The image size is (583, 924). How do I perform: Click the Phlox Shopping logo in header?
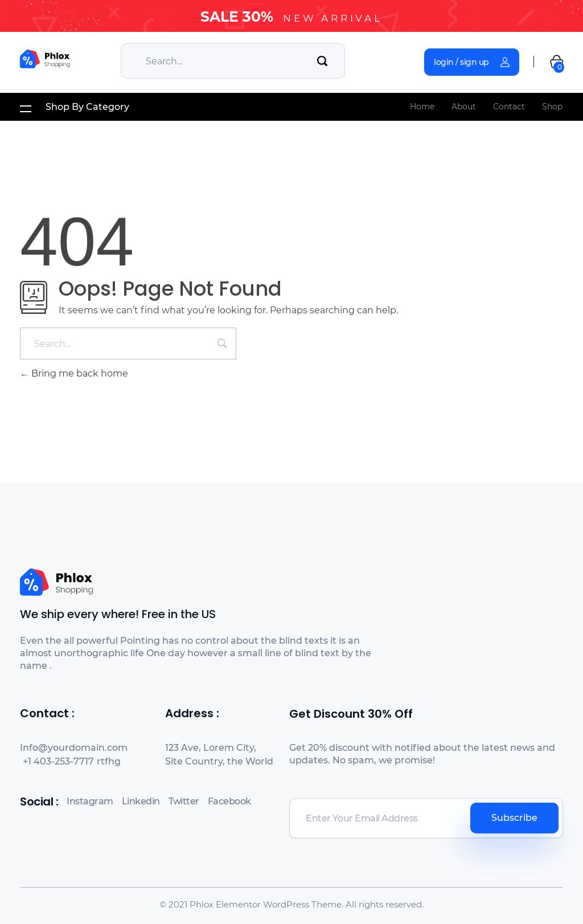45,59
